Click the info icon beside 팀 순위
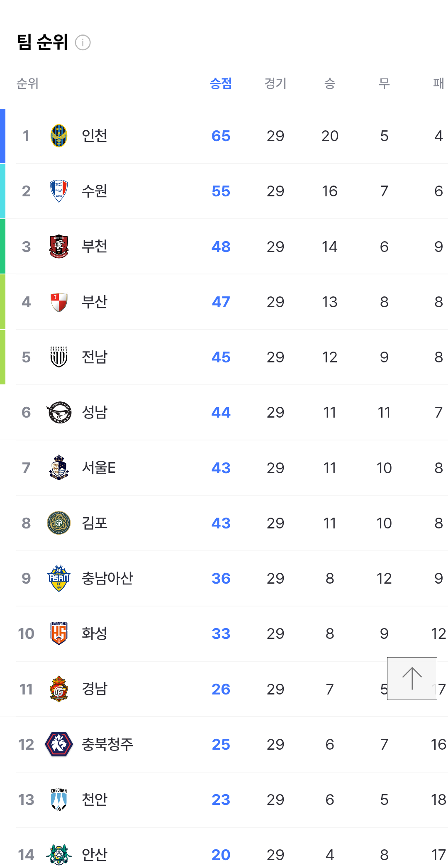448x868 pixels. coord(83,42)
